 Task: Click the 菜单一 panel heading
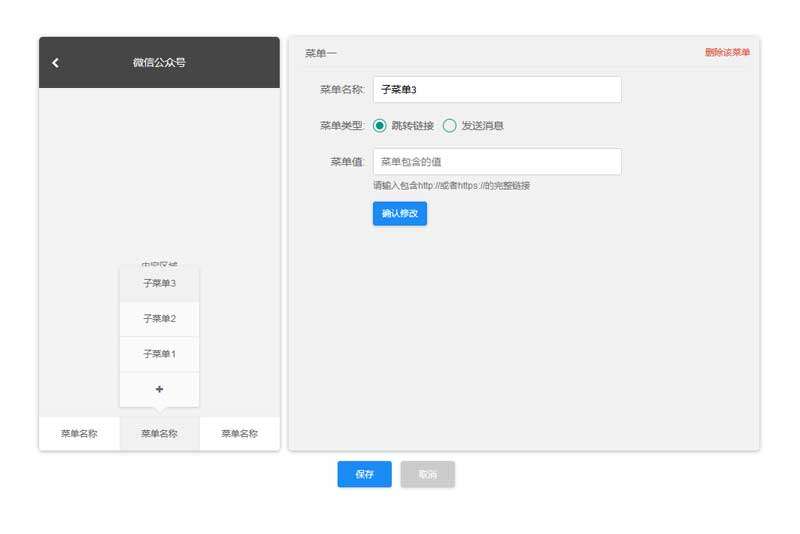[321, 53]
